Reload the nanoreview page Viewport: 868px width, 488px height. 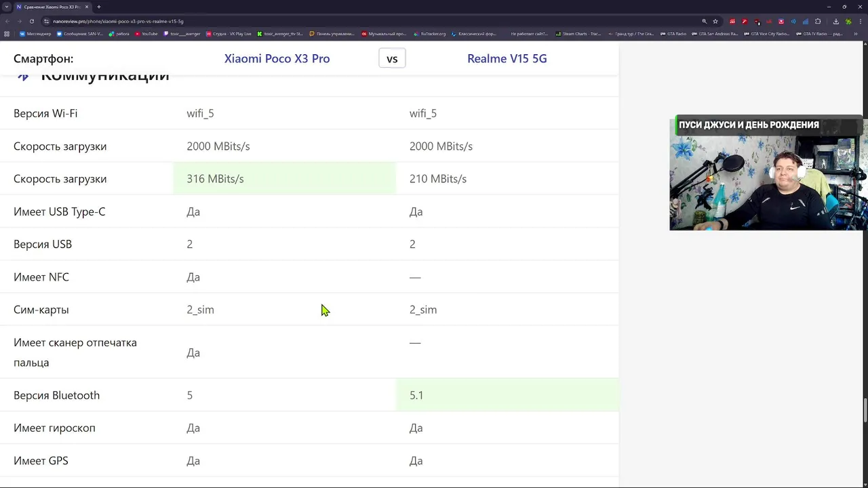pyautogui.click(x=31, y=21)
